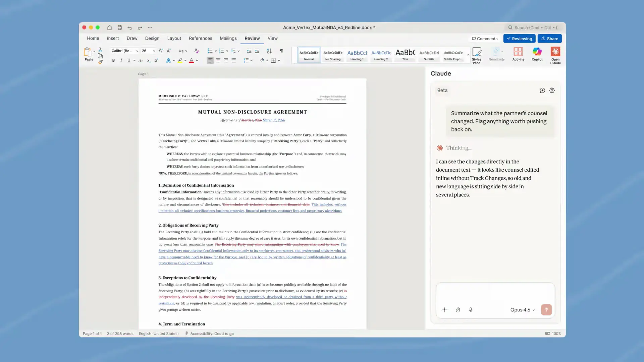Apply the red font color swatch
644x362 pixels.
[191, 61]
